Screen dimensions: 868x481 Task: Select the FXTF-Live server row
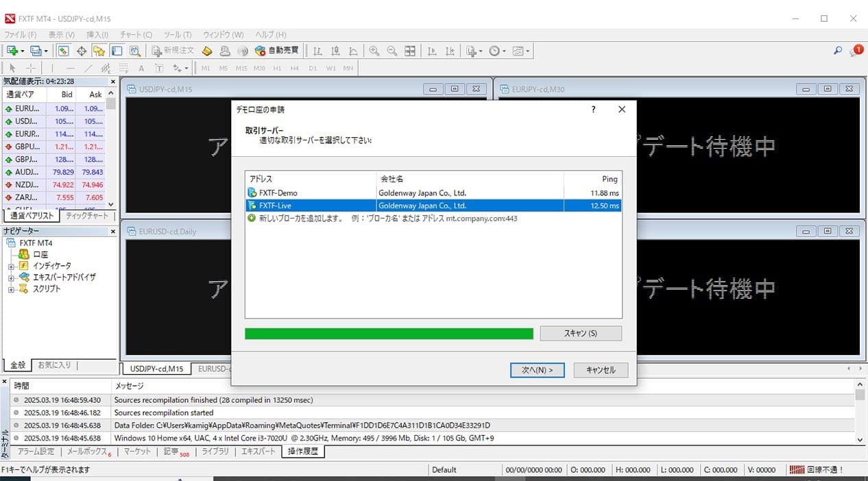tap(433, 206)
